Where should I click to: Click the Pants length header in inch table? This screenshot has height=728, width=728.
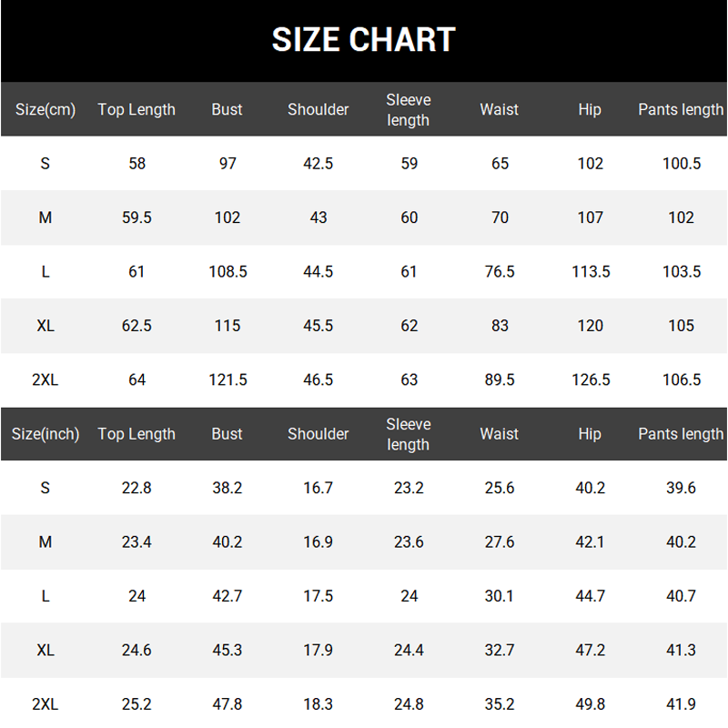(681, 434)
